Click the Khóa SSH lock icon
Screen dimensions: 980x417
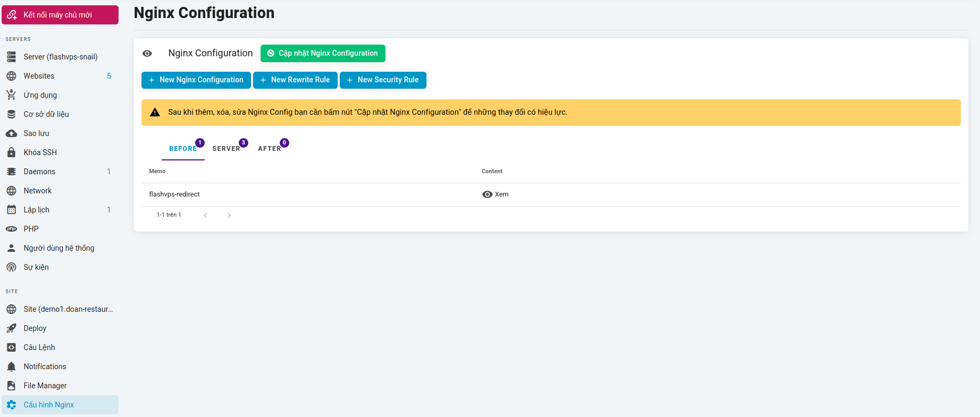point(11,152)
